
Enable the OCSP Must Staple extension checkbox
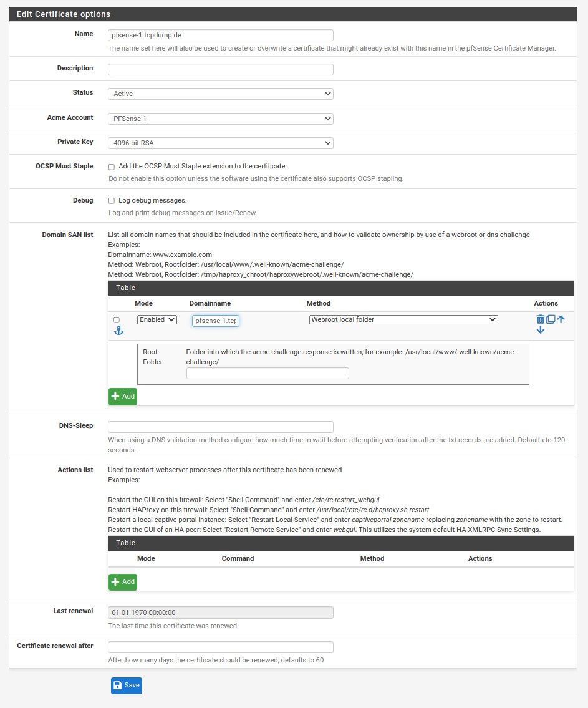112,167
